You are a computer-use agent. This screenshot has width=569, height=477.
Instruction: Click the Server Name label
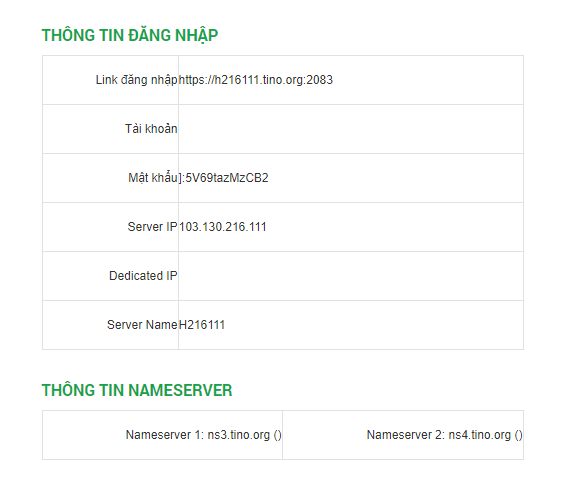(x=142, y=325)
